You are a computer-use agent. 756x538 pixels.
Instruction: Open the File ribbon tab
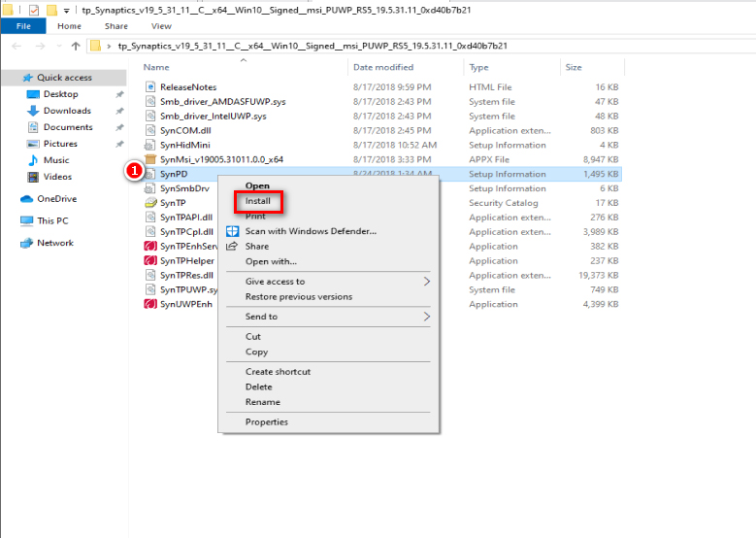tap(23, 26)
